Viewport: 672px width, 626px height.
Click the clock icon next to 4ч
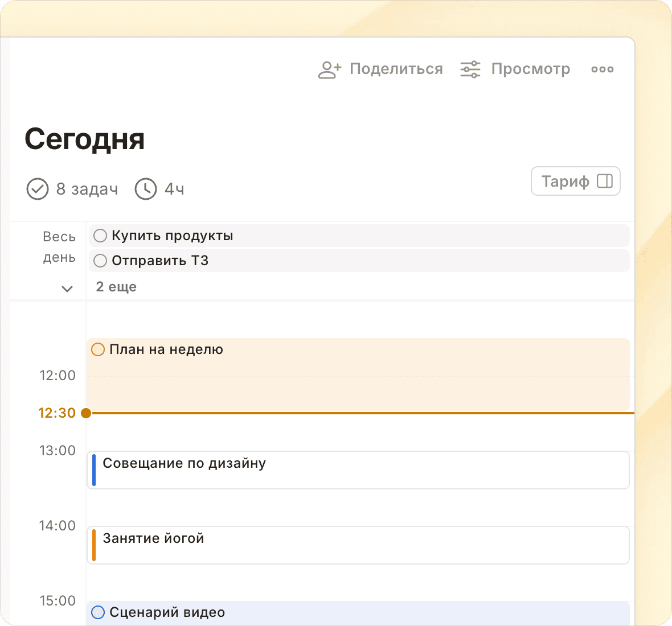[146, 189]
